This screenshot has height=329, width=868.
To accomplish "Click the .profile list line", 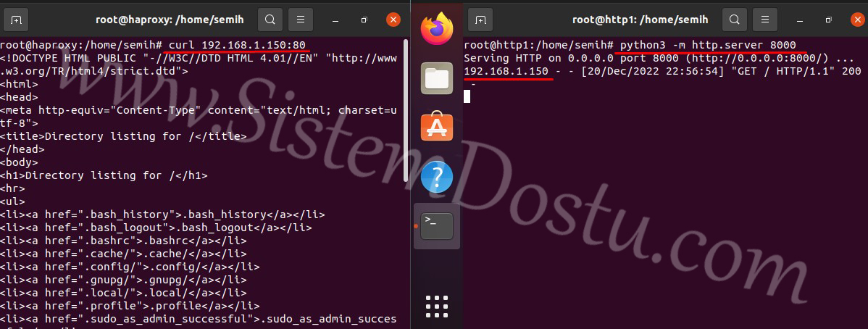I will pyautogui.click(x=130, y=306).
